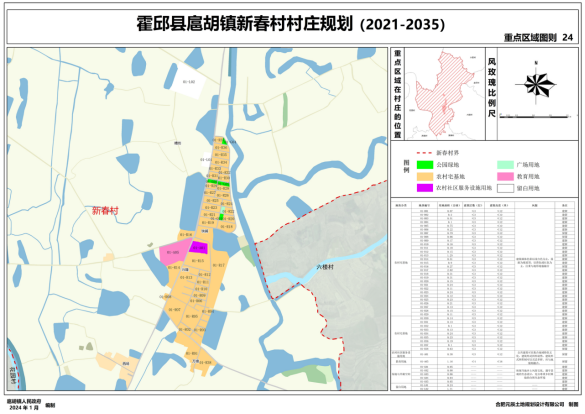The image size is (585, 414).
Task: Click the header row of the parcel table
Action: pyautogui.click(x=484, y=205)
